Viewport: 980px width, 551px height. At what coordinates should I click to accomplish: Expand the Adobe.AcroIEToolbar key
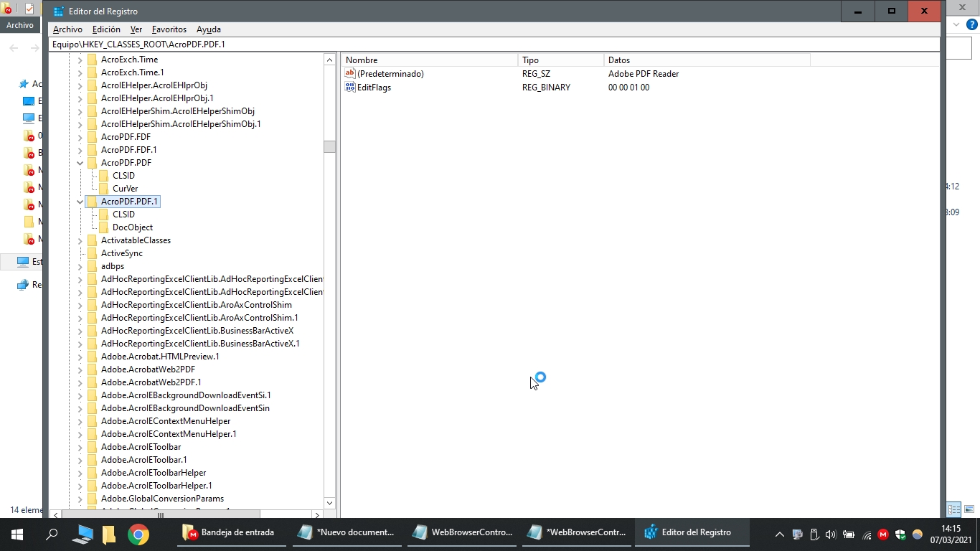(80, 447)
